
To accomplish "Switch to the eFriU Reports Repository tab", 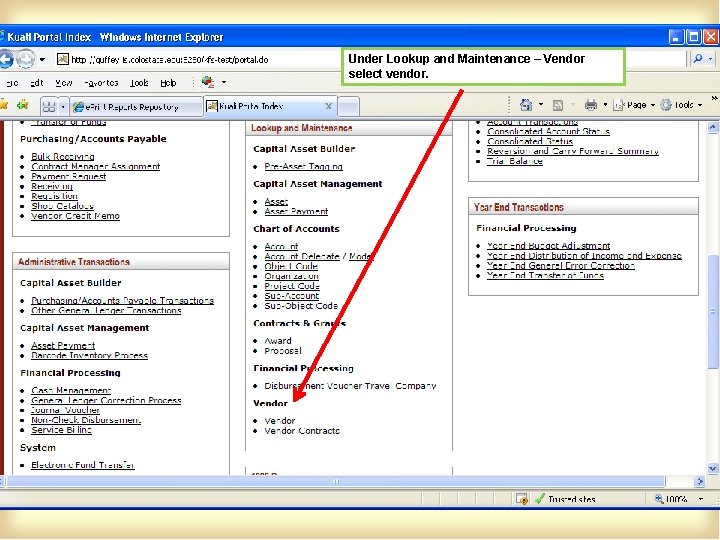I will (x=137, y=107).
